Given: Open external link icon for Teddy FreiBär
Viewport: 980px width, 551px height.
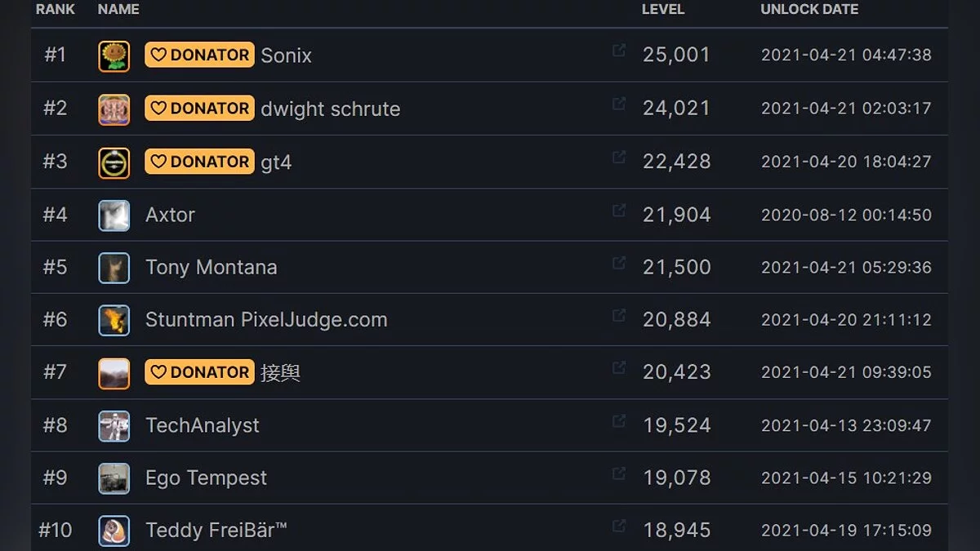Looking at the screenshot, I should point(619,526).
